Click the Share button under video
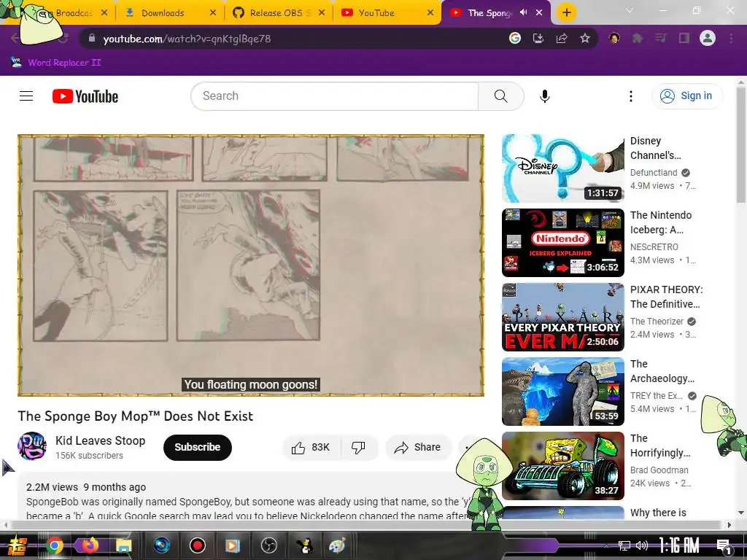Viewport: 747px width, 560px height. (x=418, y=447)
